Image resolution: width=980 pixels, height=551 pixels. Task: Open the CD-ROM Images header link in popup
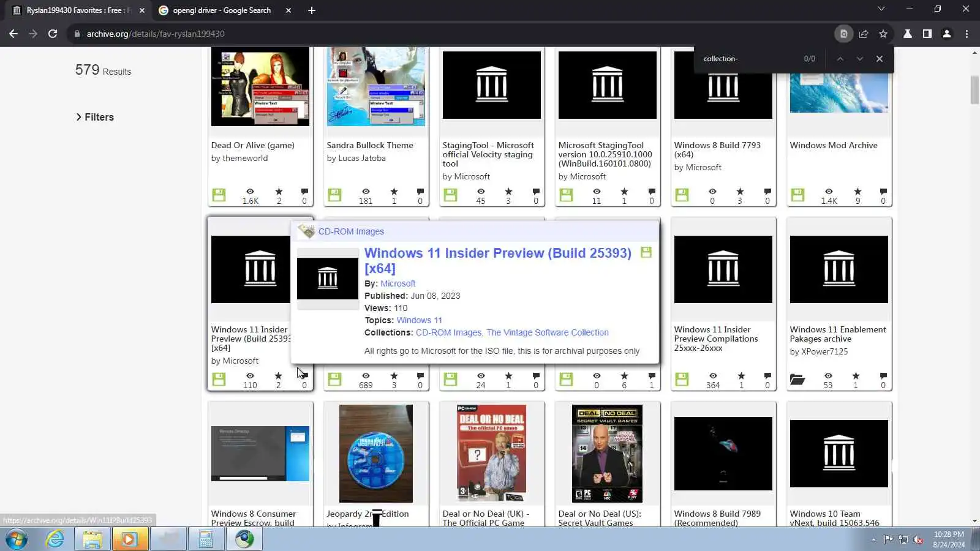pos(351,231)
